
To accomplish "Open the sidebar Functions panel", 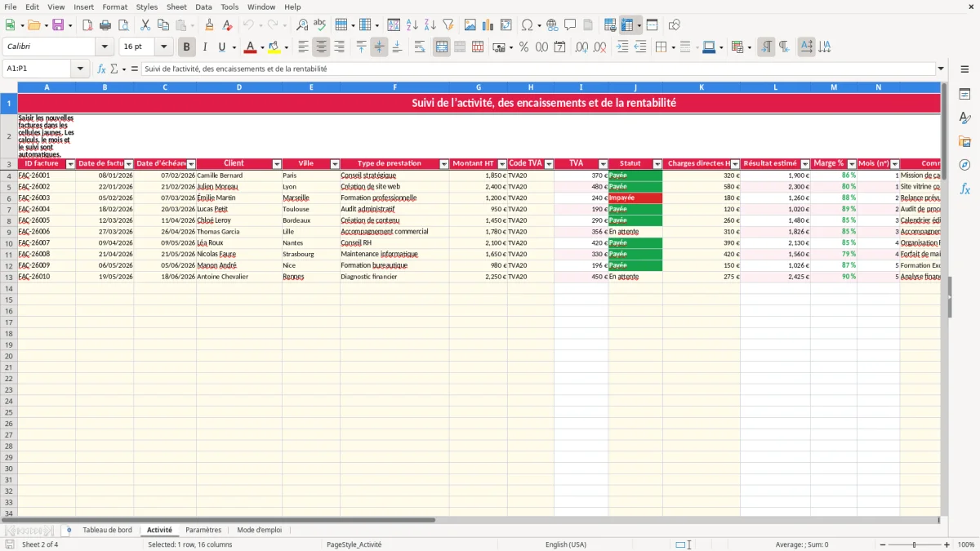I will (964, 189).
